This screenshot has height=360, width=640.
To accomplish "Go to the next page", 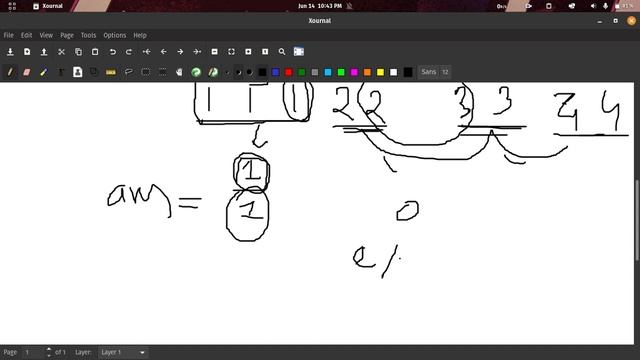I will [x=180, y=52].
